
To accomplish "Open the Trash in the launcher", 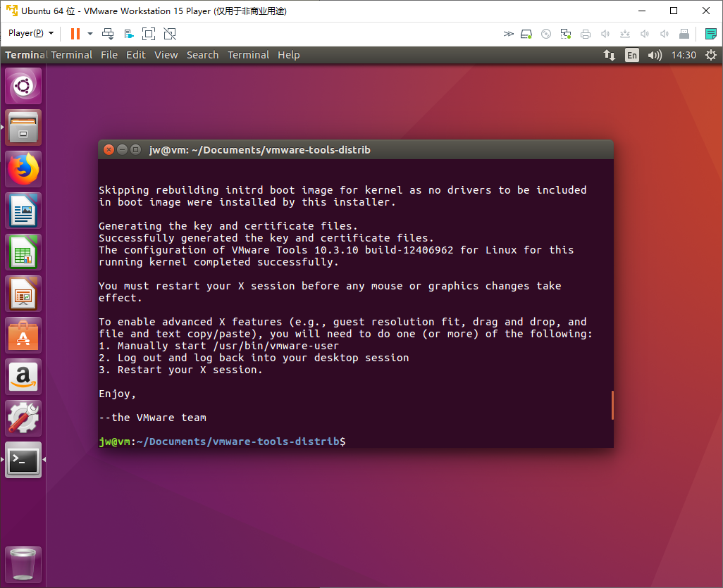I will pyautogui.click(x=23, y=565).
